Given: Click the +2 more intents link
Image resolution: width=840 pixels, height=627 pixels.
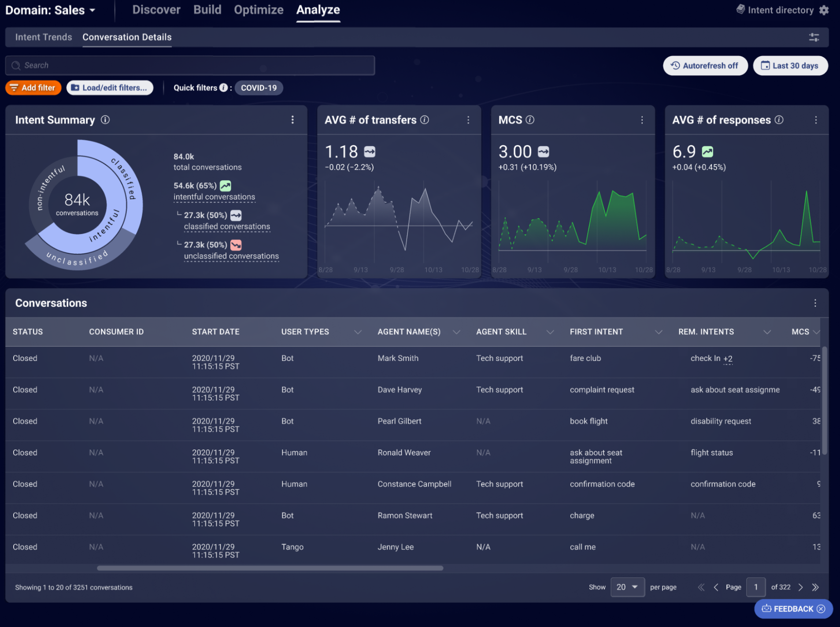Looking at the screenshot, I should [x=728, y=359].
